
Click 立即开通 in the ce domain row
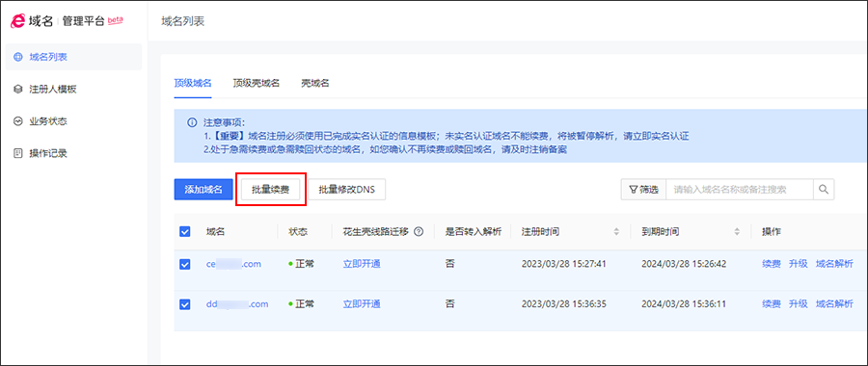pyautogui.click(x=362, y=264)
